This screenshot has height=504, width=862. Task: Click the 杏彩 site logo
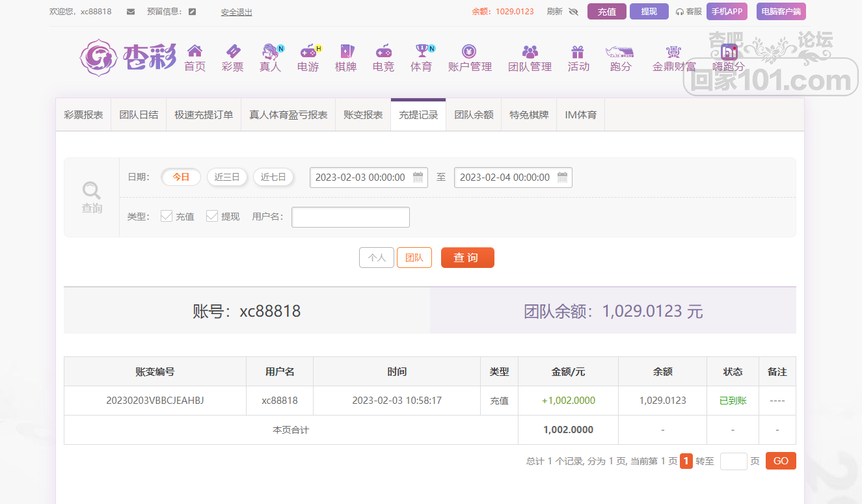(x=128, y=57)
